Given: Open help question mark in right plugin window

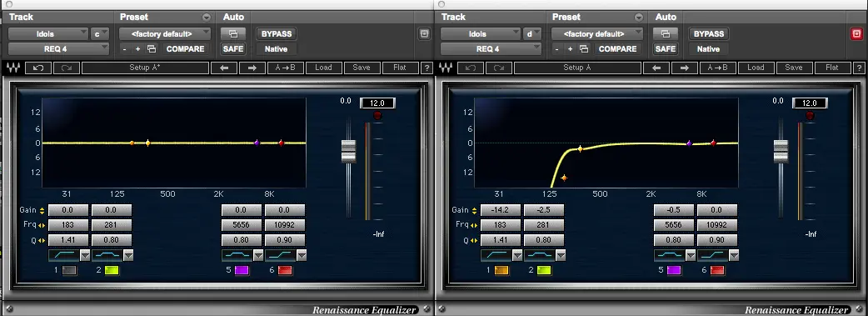Looking at the screenshot, I should 859,68.
